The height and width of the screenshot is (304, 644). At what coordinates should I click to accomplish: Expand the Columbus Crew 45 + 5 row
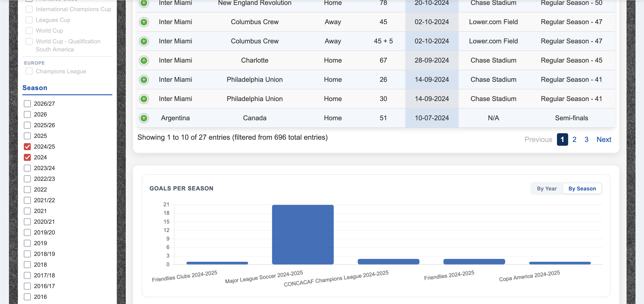pyautogui.click(x=144, y=41)
